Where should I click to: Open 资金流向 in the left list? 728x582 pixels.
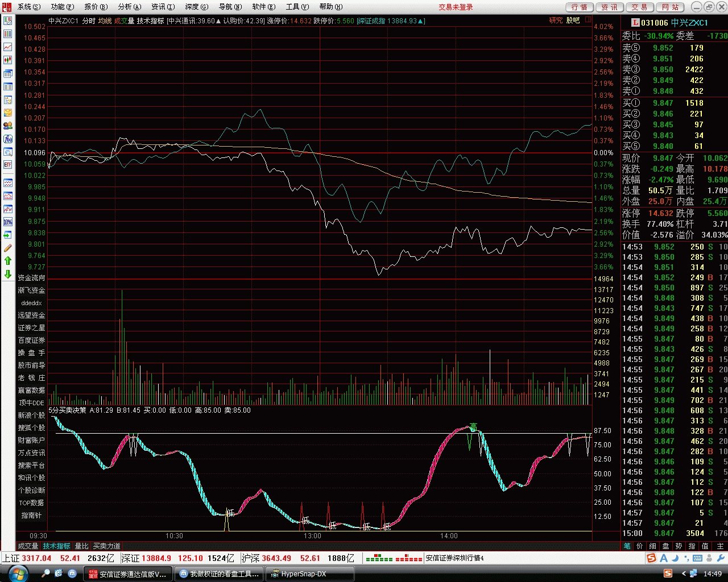(x=31, y=278)
